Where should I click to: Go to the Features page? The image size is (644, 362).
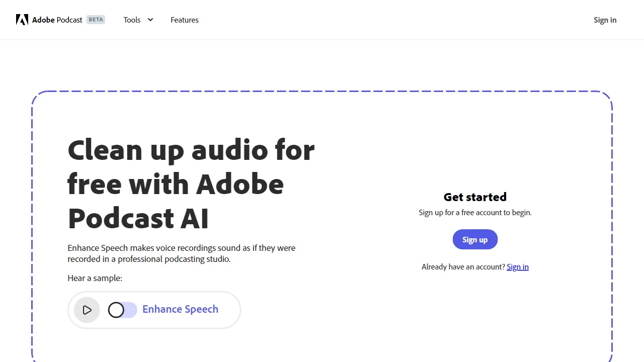(x=185, y=20)
